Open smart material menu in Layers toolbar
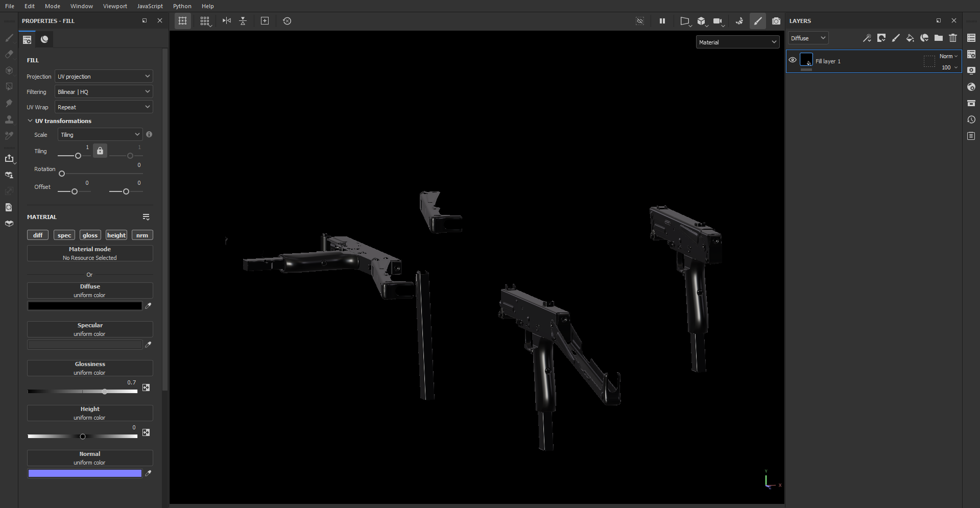 click(924, 38)
